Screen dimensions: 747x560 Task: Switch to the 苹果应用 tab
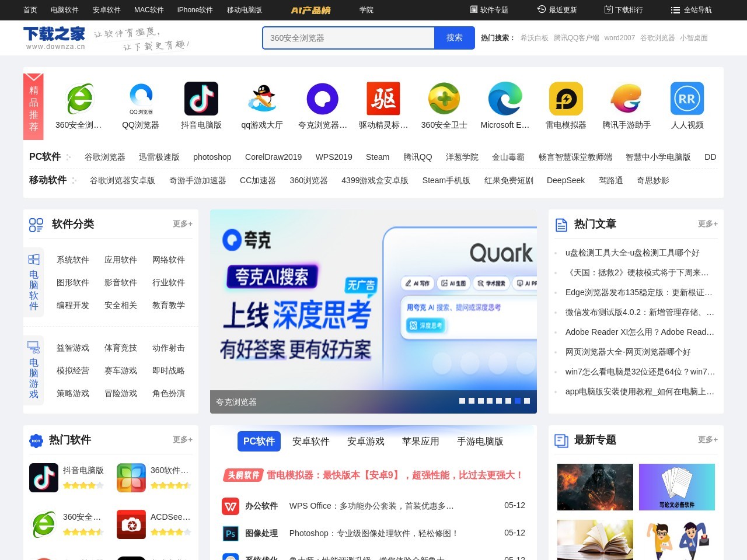tap(421, 441)
